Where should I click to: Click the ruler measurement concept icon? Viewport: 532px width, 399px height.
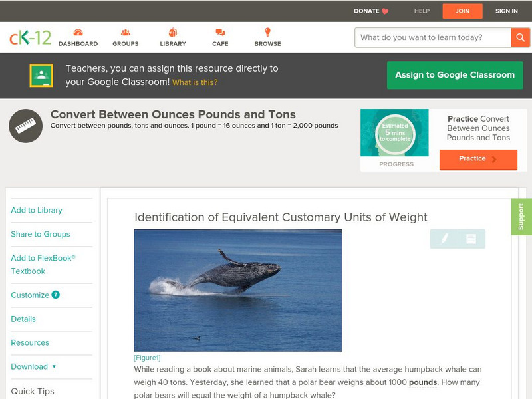click(x=25, y=126)
